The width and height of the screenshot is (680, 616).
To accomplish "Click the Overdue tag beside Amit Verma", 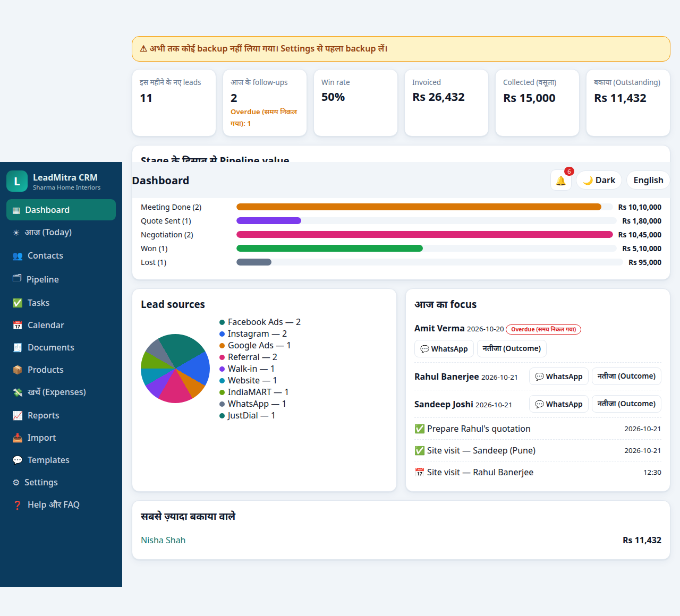I will point(543,329).
